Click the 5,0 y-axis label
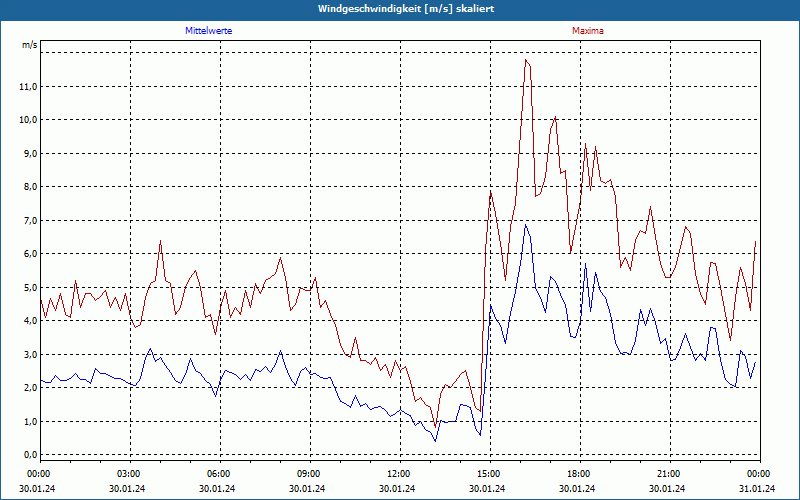The width and height of the screenshot is (800, 500). click(x=30, y=287)
